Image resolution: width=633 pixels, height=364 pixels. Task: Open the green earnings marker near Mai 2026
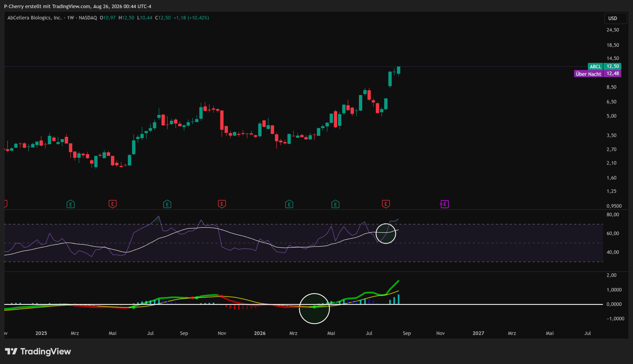point(335,204)
